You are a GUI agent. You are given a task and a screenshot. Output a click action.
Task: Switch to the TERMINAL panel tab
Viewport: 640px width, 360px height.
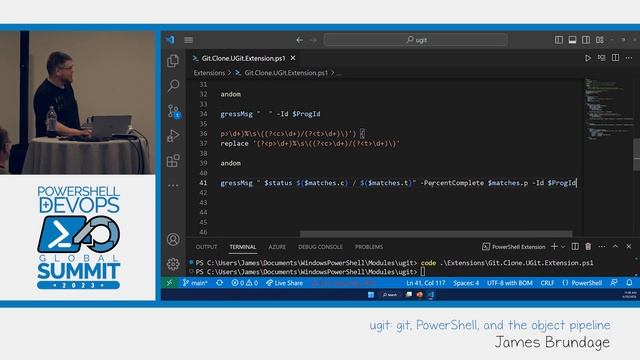coord(243,247)
